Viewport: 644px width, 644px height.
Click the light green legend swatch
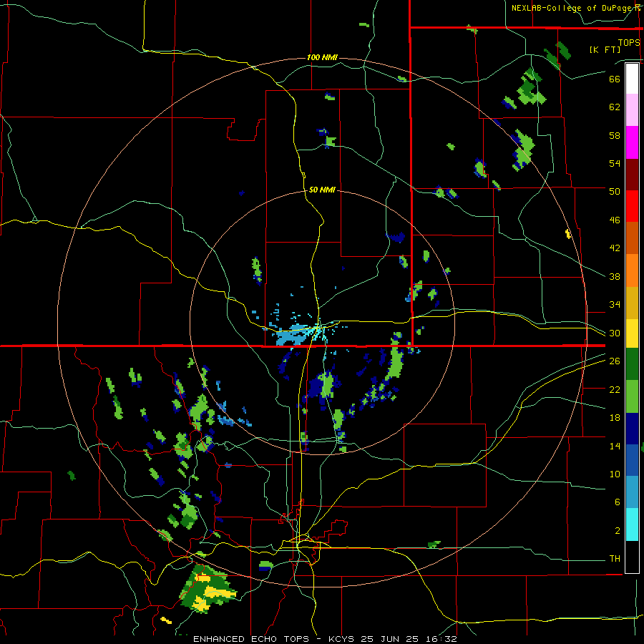(632, 396)
